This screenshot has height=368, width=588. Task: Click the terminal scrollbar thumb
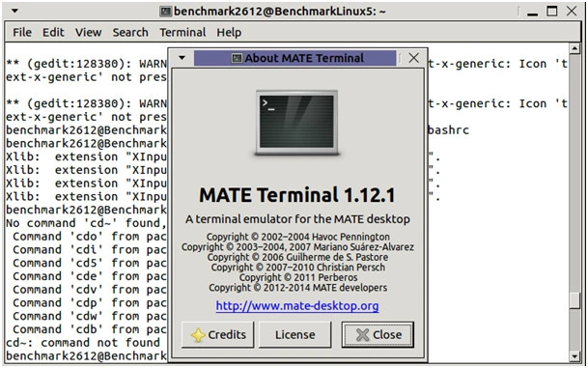[x=574, y=300]
